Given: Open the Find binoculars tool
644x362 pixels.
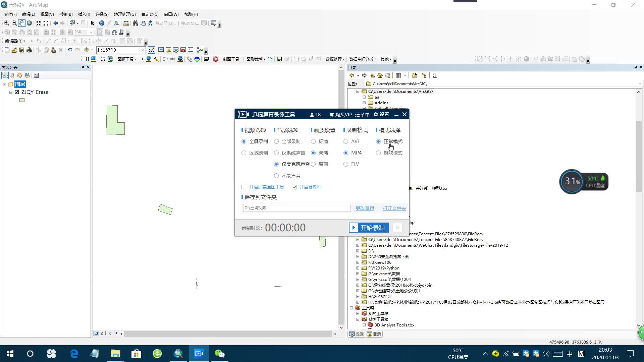Looking at the screenshot, I should (x=135, y=23).
